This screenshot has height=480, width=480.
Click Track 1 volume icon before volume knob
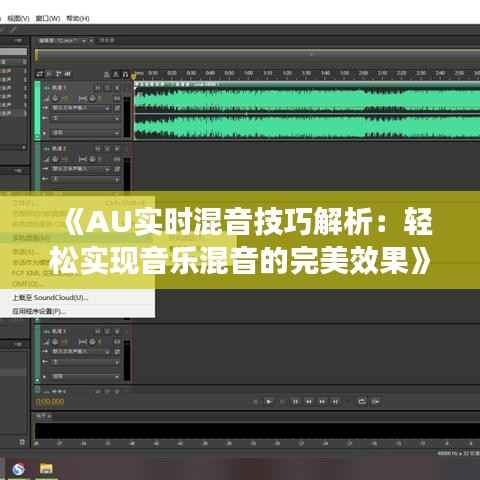[47, 99]
